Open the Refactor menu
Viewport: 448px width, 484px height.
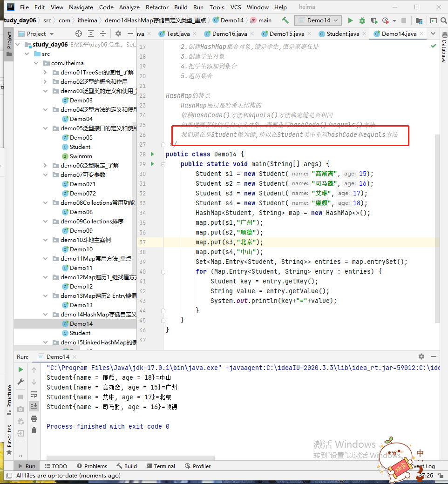click(x=157, y=7)
